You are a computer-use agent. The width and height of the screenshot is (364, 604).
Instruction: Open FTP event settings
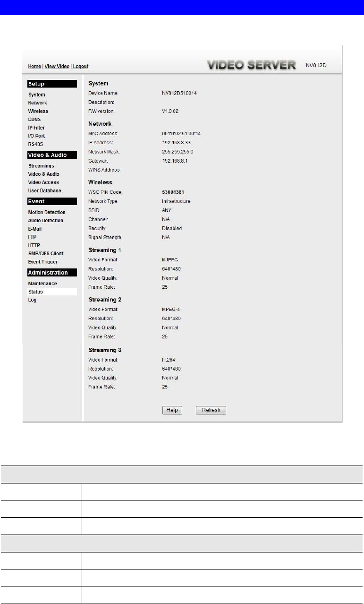pyautogui.click(x=32, y=237)
